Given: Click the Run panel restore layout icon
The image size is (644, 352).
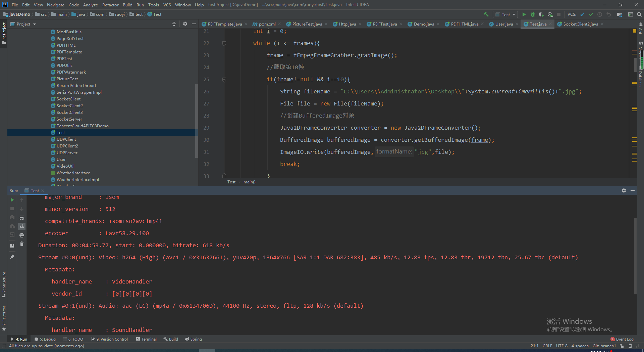Looking at the screenshot, I should point(12,246).
